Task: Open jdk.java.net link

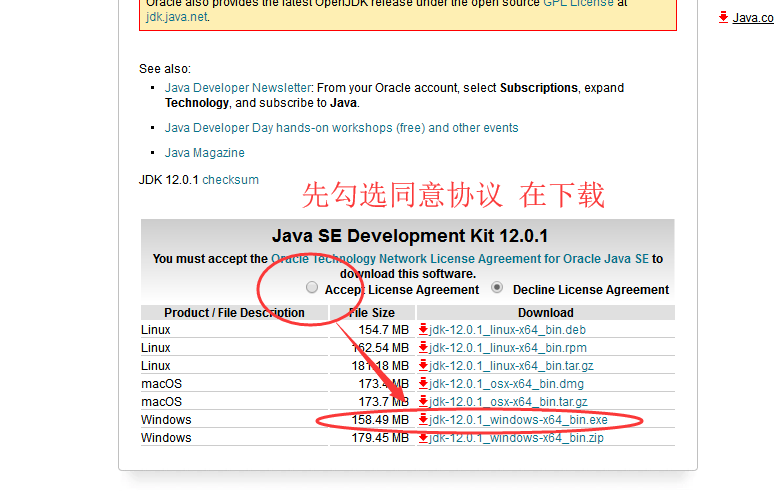Action: coord(176,17)
